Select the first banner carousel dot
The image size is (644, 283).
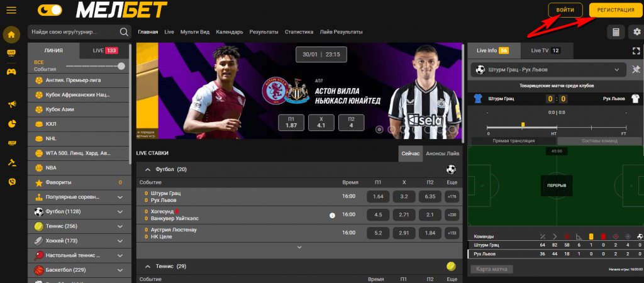pos(379,130)
